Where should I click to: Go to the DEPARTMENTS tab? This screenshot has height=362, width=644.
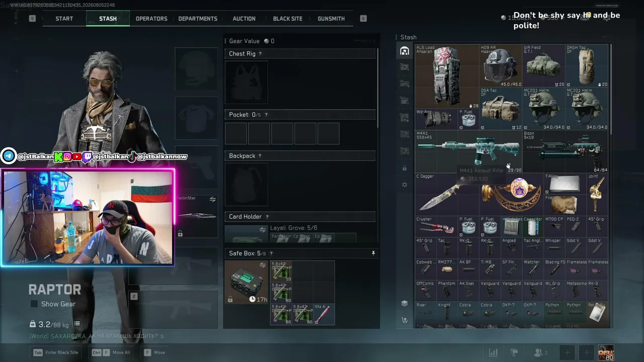click(x=198, y=19)
